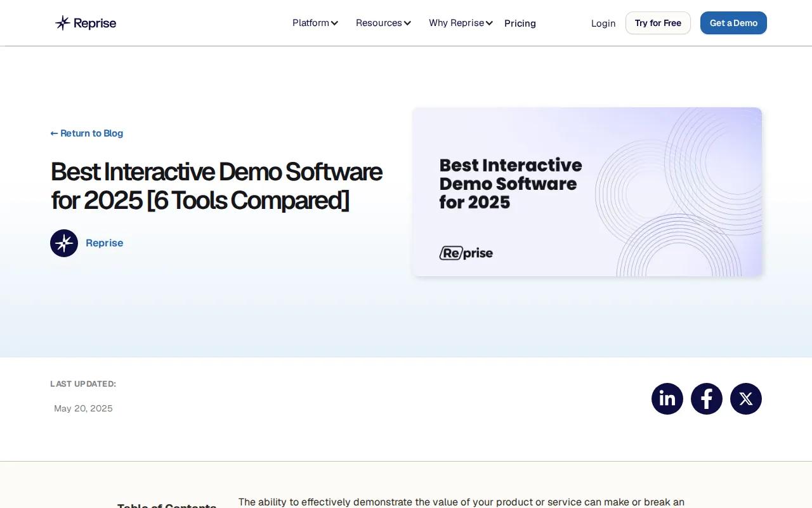Share article on X
Image resolution: width=812 pixels, height=508 pixels.
[746, 399]
